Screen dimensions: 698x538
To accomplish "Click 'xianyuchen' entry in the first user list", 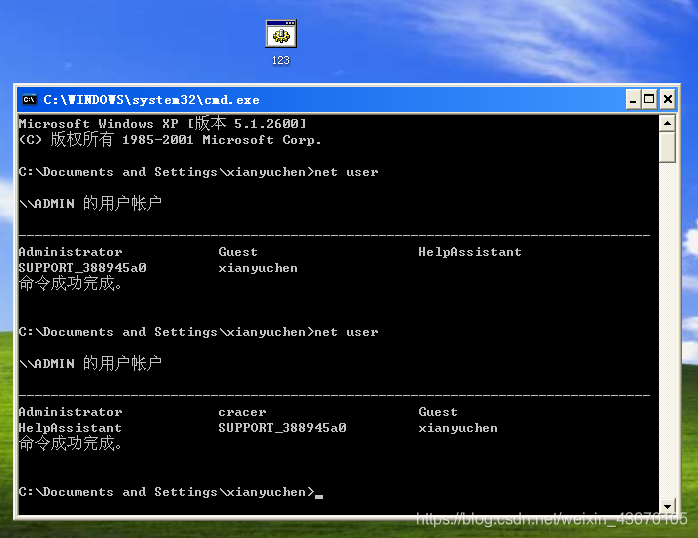I will point(258,268).
